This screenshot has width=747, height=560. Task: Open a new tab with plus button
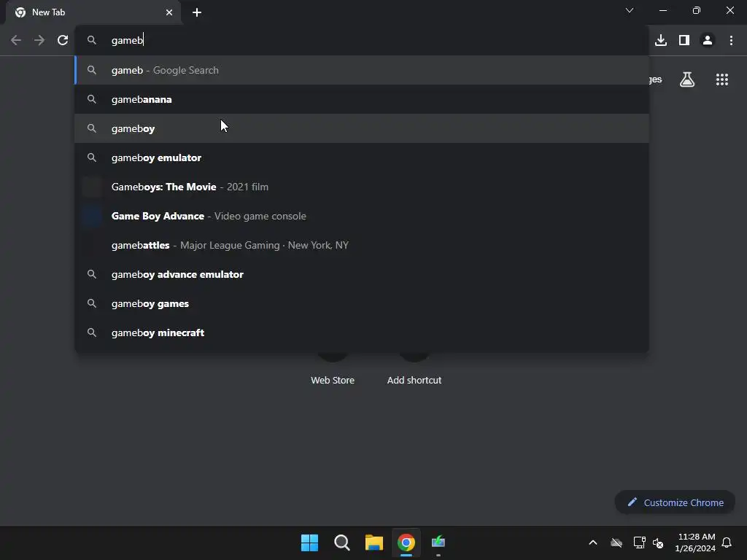click(197, 12)
